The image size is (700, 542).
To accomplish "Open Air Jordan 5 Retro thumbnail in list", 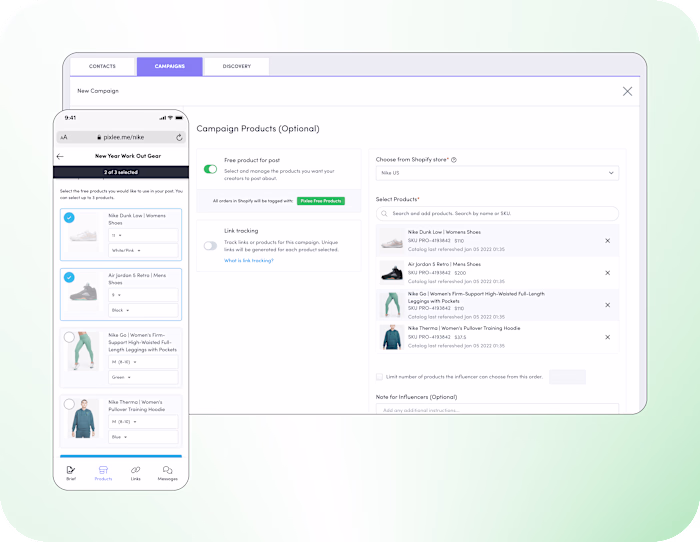I will tap(392, 273).
